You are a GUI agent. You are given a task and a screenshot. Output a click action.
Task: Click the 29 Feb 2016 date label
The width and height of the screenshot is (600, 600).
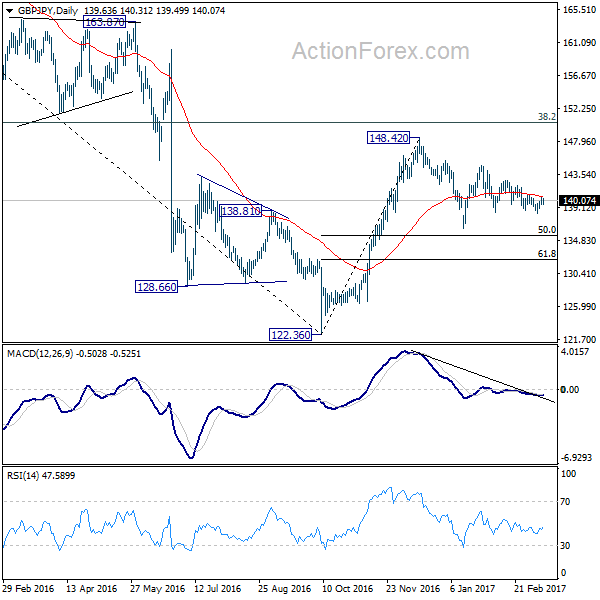point(28,588)
